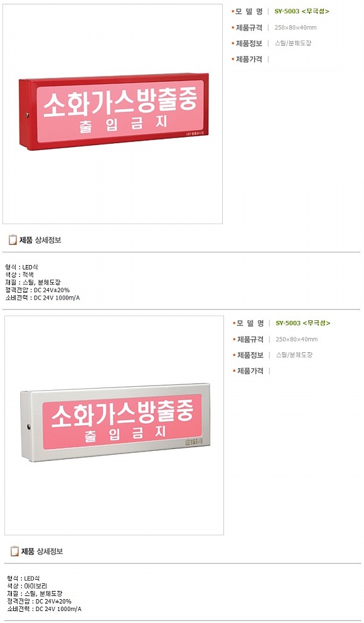Click the second 제품 상세정보 heading
This screenshot has height=623, width=364.
pos(41,551)
